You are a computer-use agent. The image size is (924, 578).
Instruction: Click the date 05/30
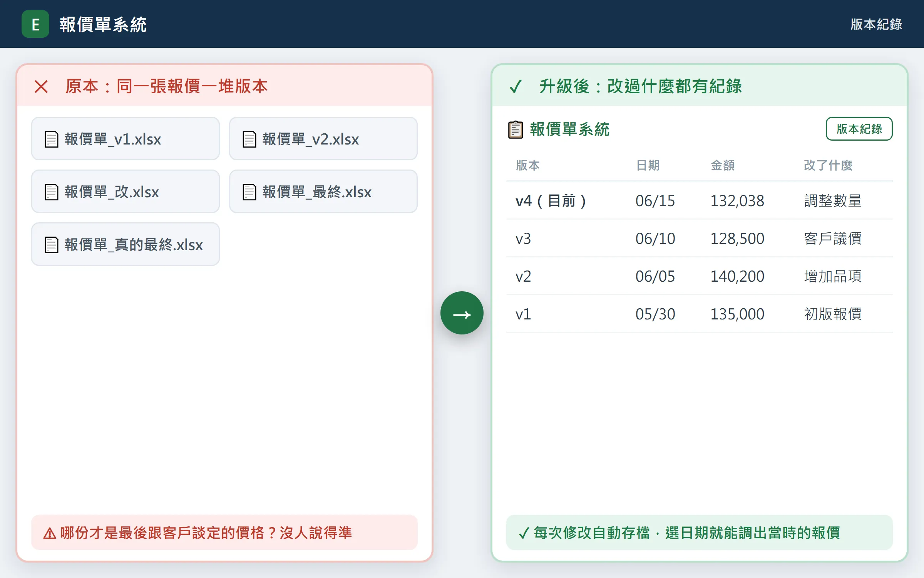click(x=655, y=314)
